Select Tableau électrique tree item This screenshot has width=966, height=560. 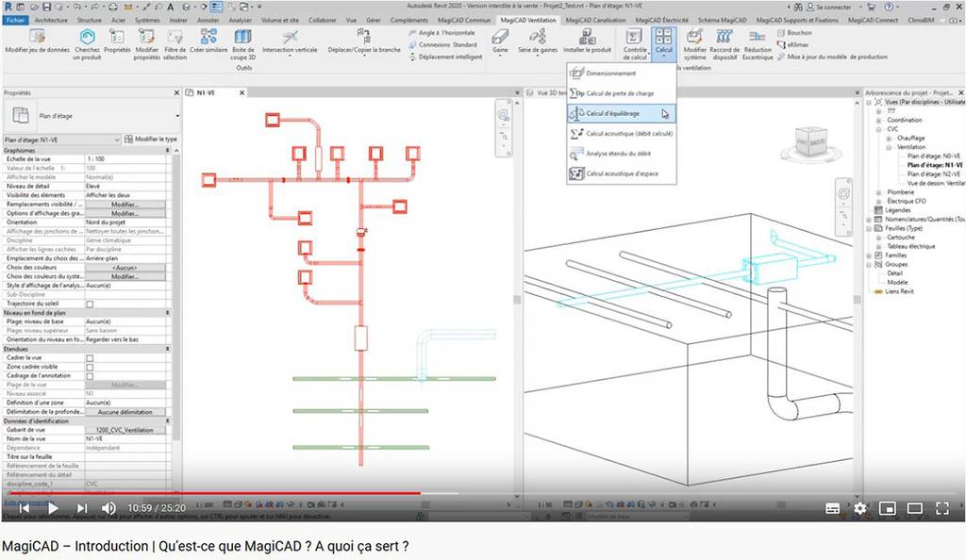[910, 246]
